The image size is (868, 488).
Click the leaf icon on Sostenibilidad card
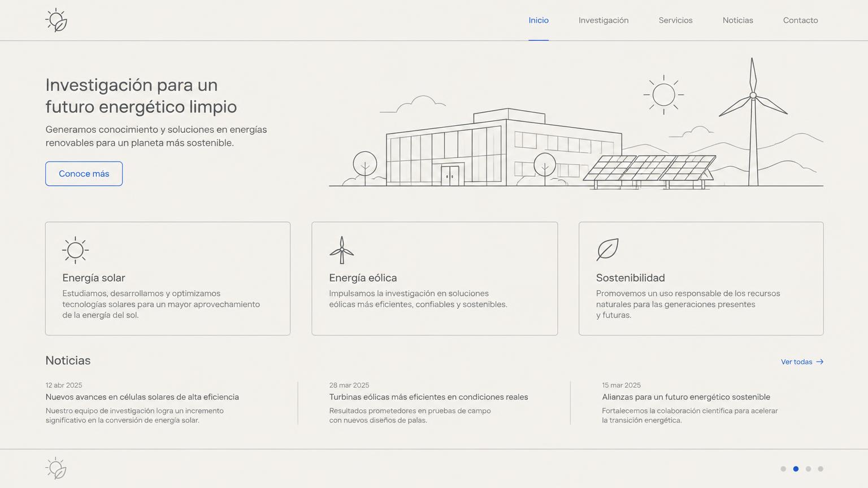[607, 250]
